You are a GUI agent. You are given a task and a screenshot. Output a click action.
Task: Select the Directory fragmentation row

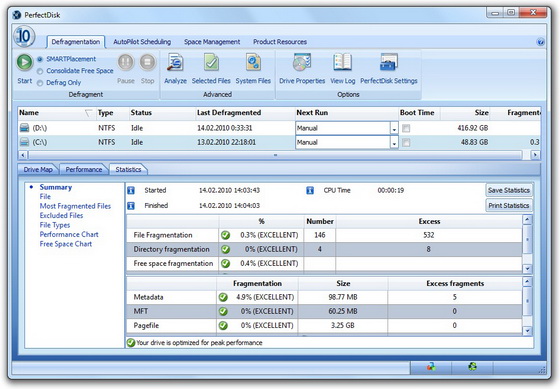tap(324, 249)
